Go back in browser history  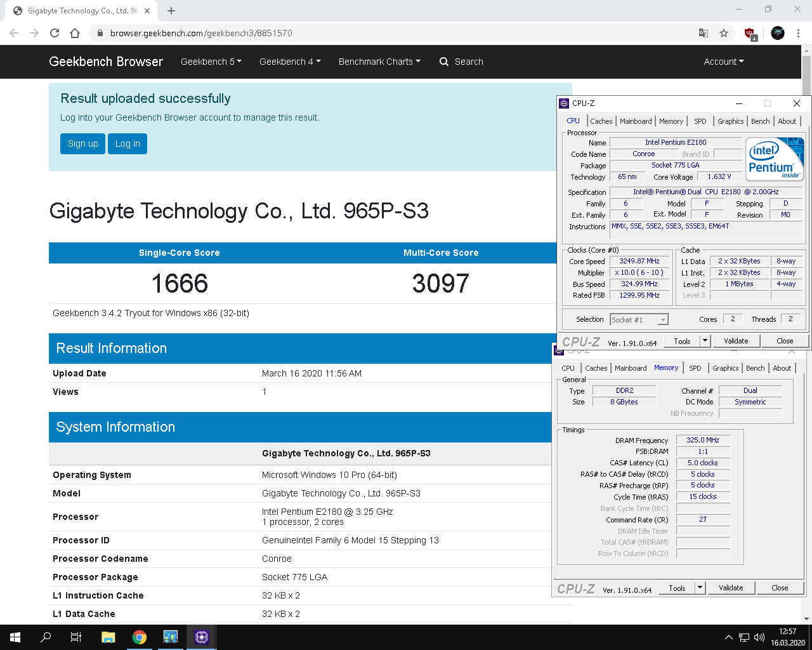(14, 33)
